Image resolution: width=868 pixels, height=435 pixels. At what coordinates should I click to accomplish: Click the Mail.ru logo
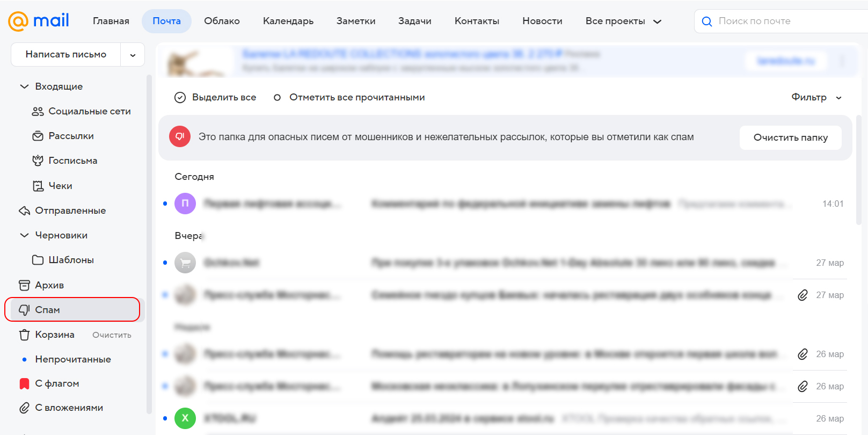coord(39,21)
